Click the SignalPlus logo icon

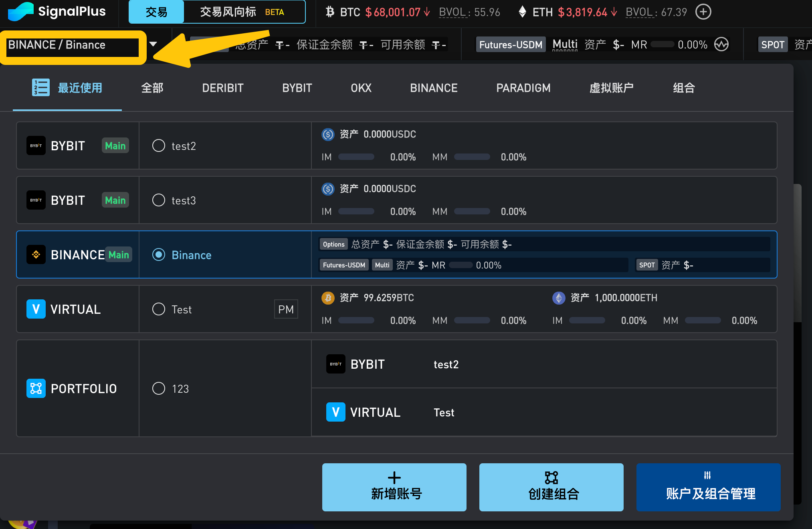click(x=20, y=11)
